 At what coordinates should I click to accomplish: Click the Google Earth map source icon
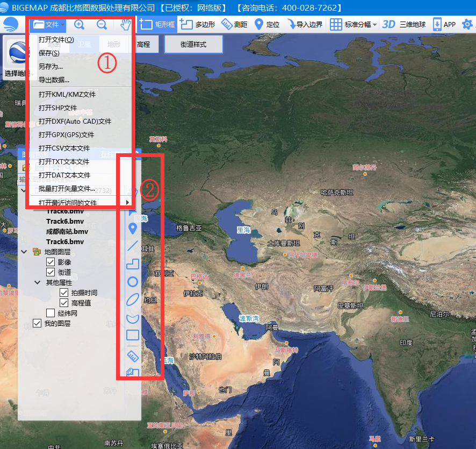[x=19, y=52]
